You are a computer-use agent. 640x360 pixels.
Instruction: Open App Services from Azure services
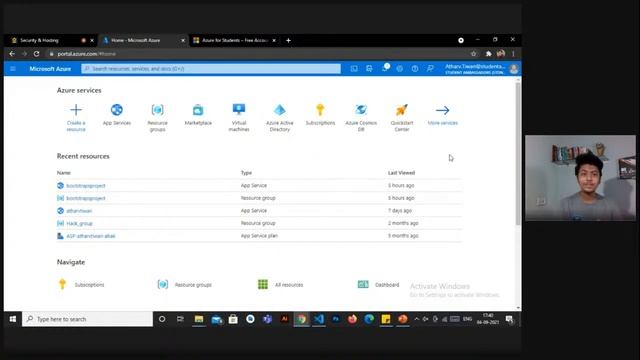pos(117,110)
